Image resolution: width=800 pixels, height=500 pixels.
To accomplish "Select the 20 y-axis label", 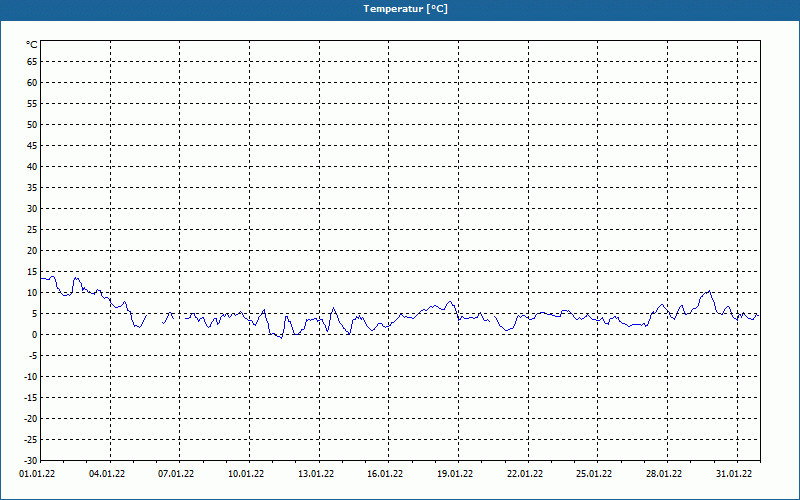I will tap(32, 251).
